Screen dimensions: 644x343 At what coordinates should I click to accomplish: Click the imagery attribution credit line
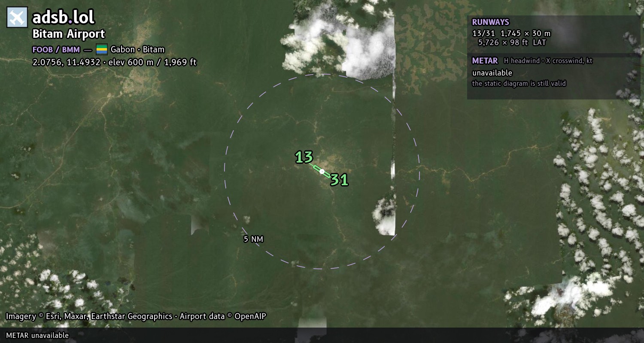(x=136, y=316)
